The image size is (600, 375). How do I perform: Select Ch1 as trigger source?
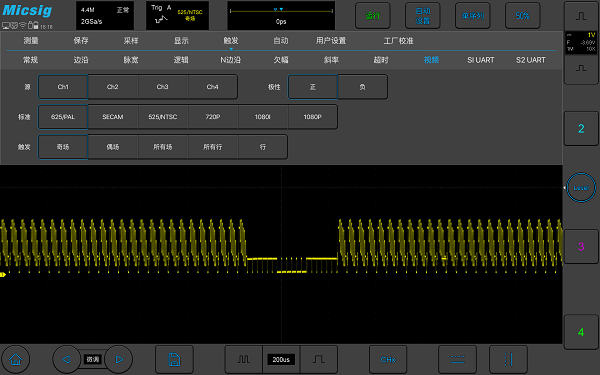[63, 87]
